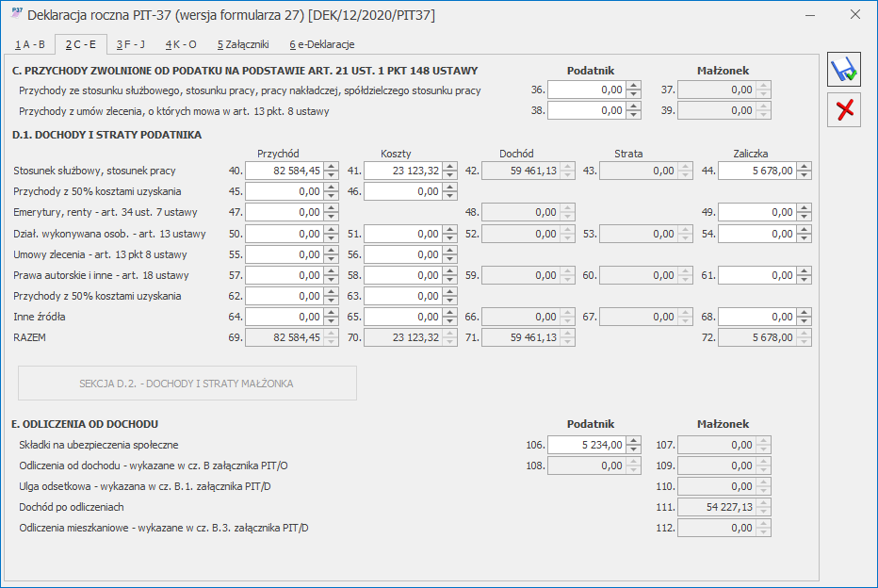The height and width of the screenshot is (588, 878).
Task: Increase field 55 umowy zlecenia przychód
Action: pos(332,250)
